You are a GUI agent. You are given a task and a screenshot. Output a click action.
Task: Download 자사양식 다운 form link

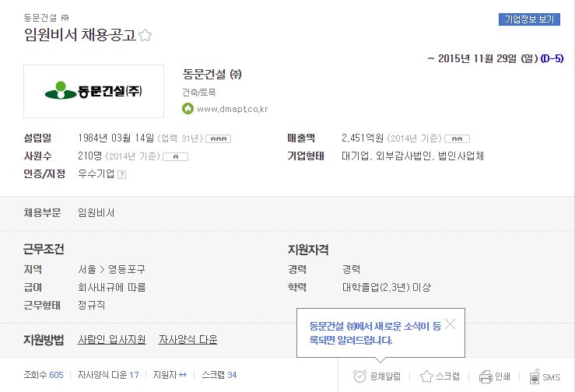point(188,340)
